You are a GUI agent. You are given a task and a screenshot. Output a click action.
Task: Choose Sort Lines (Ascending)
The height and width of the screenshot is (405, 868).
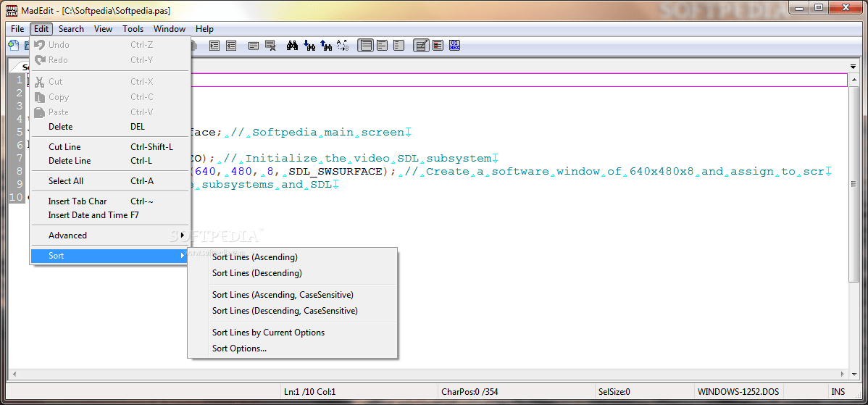pos(292,257)
